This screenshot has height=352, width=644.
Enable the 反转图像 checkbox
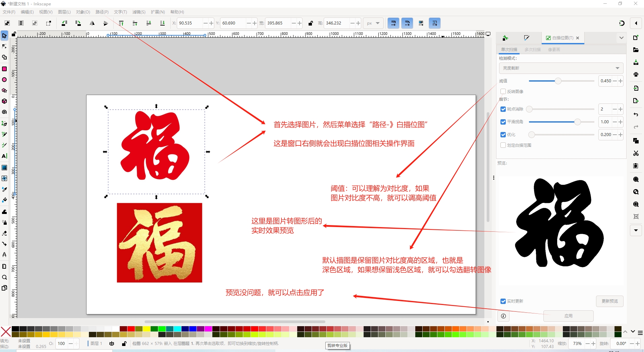tap(503, 91)
